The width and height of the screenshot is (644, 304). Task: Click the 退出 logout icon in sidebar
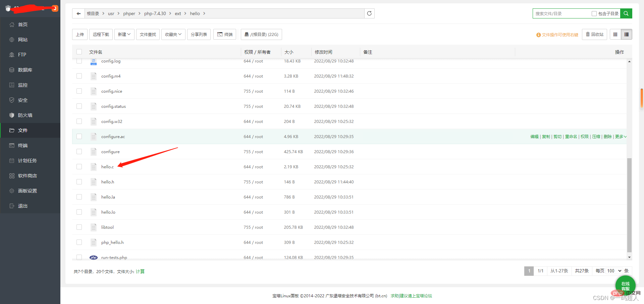12,206
